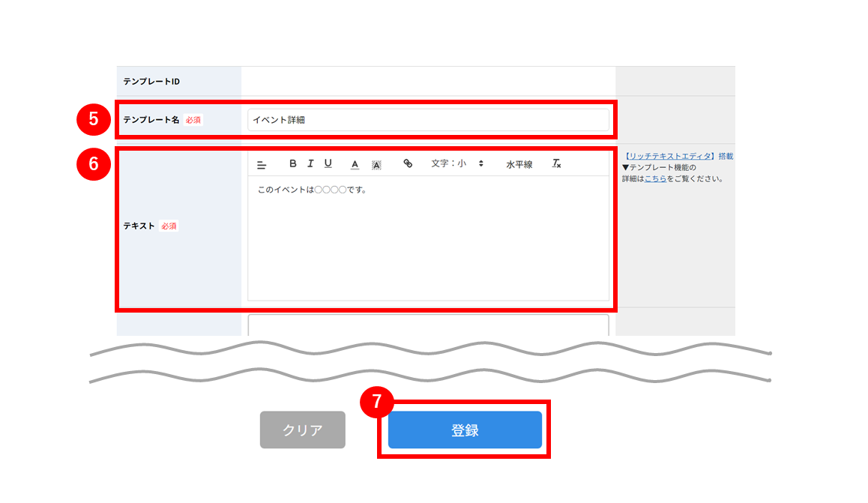Image resolution: width=868 pixels, height=503 pixels.
Task: Open the 文字:小 font size dropdown
Action: 457,163
